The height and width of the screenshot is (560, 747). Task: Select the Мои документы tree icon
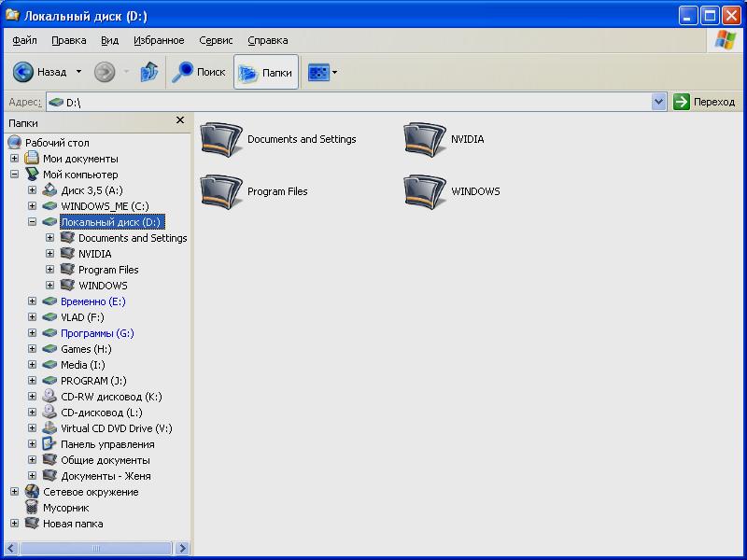[32, 158]
